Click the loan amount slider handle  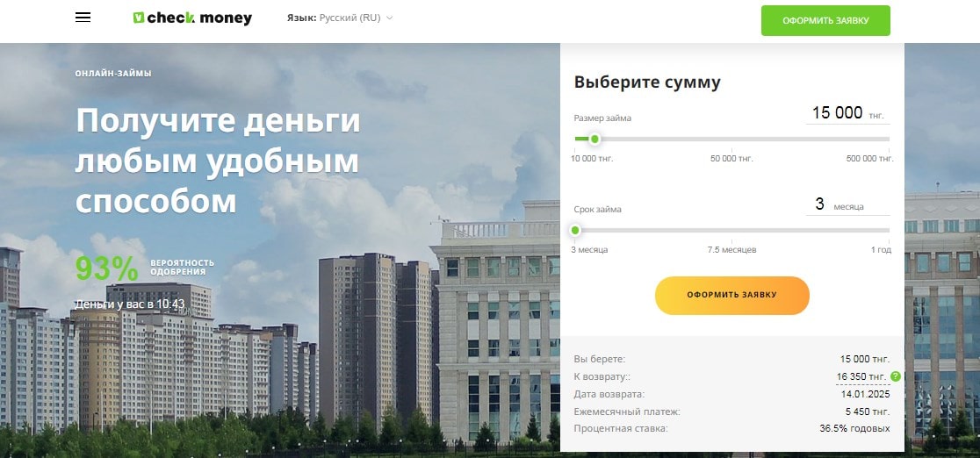click(x=595, y=139)
